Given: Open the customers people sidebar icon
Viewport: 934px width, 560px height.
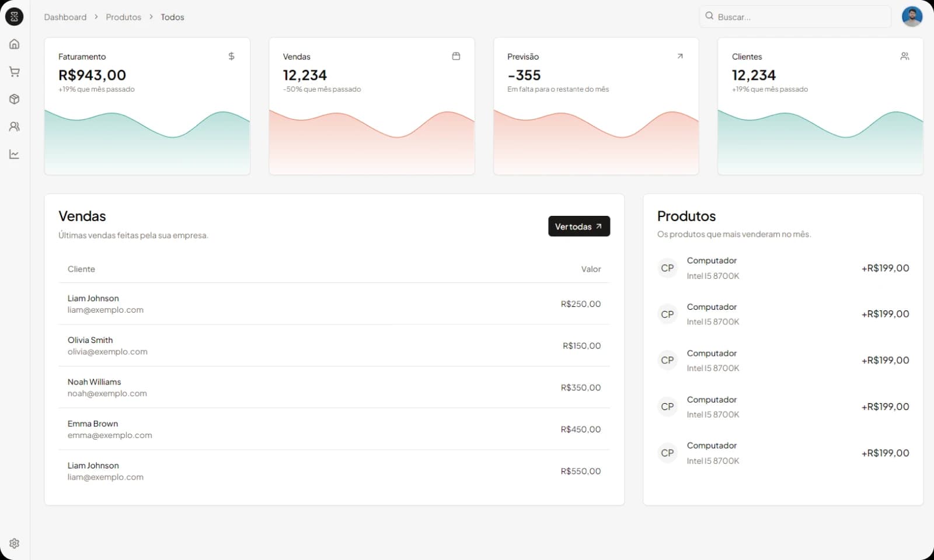Looking at the screenshot, I should (x=15, y=127).
